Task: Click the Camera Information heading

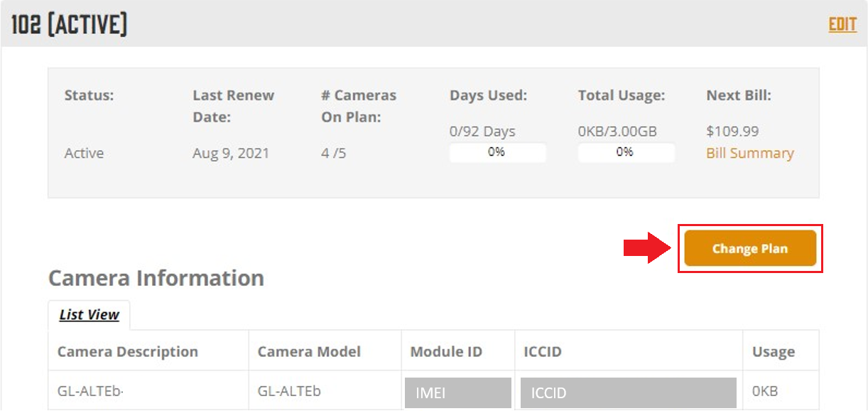Action: tap(156, 278)
